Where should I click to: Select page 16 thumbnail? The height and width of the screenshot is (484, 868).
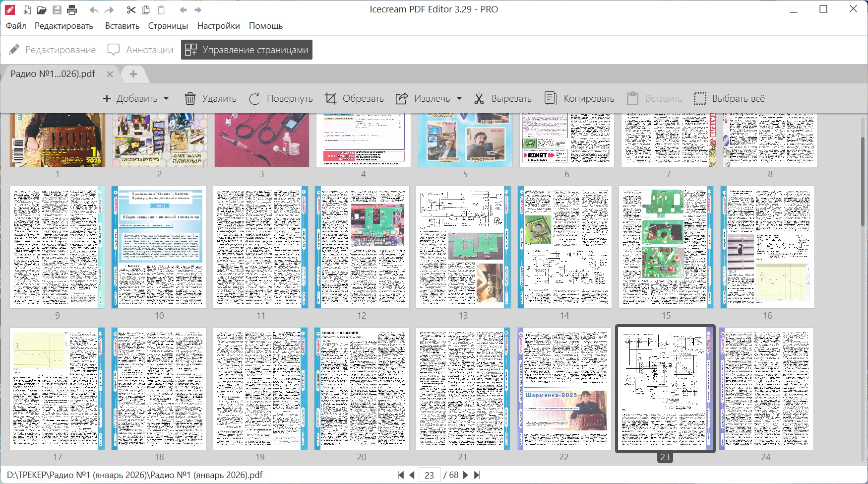(767, 247)
